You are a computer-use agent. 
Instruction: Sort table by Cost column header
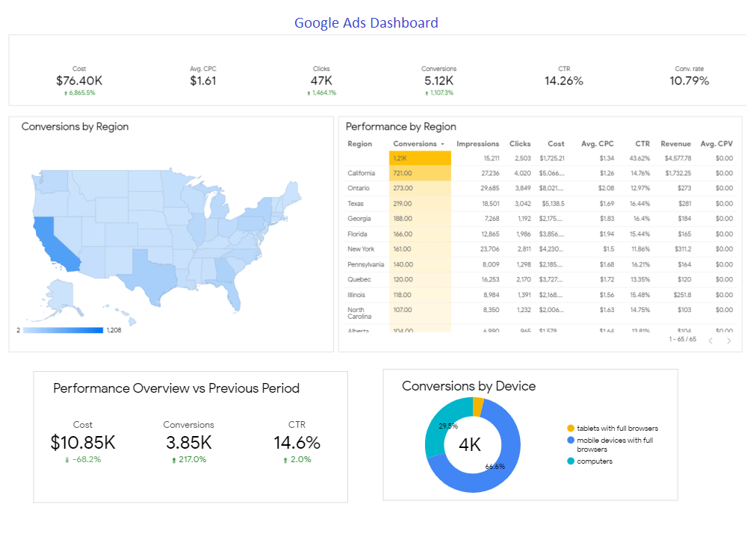coord(556,144)
